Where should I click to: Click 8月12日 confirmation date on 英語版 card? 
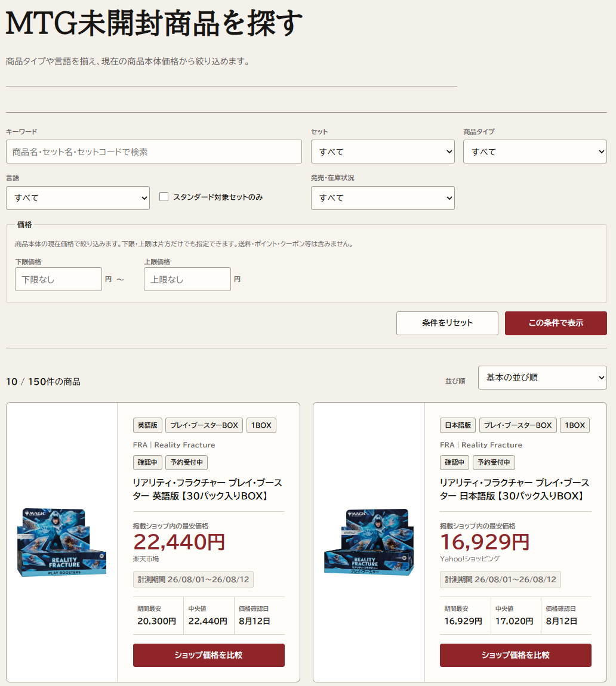tap(254, 621)
